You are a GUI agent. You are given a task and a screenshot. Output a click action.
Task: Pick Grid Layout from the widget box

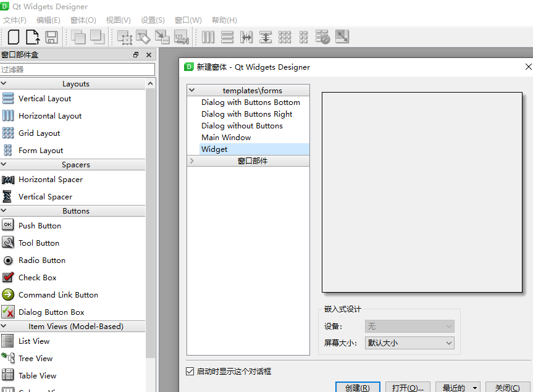[x=73, y=133]
